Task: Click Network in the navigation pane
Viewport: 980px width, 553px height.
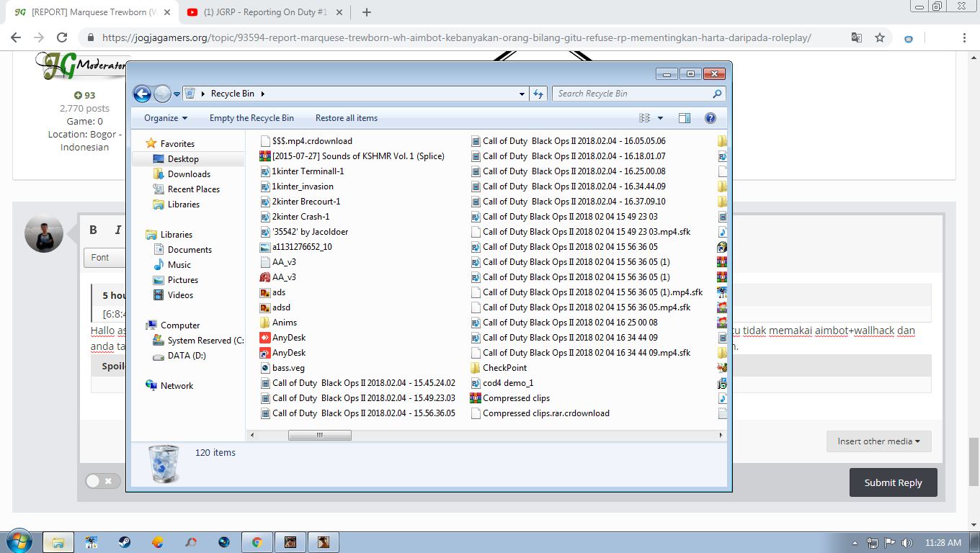Action: point(177,386)
